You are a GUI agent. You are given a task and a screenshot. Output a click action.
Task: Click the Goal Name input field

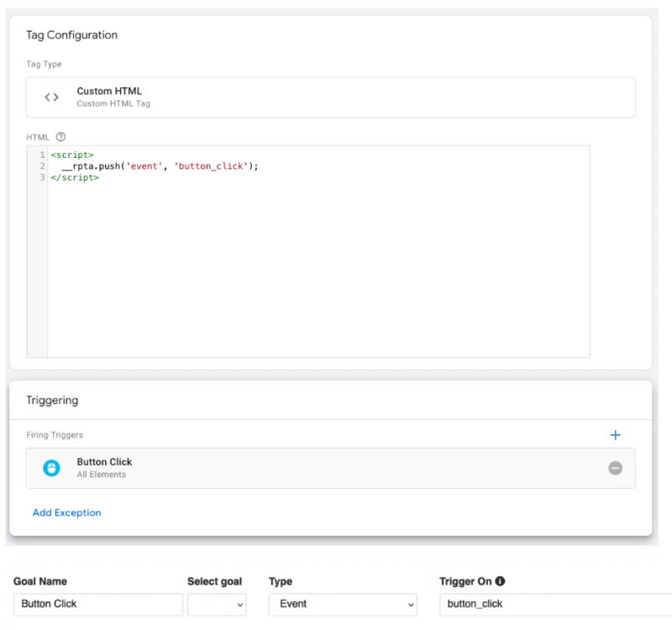98,604
